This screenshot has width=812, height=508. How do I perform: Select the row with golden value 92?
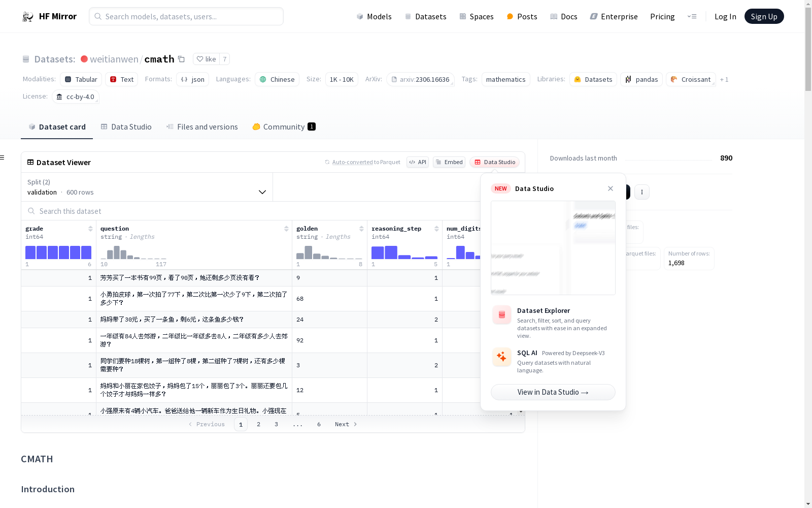(251, 340)
